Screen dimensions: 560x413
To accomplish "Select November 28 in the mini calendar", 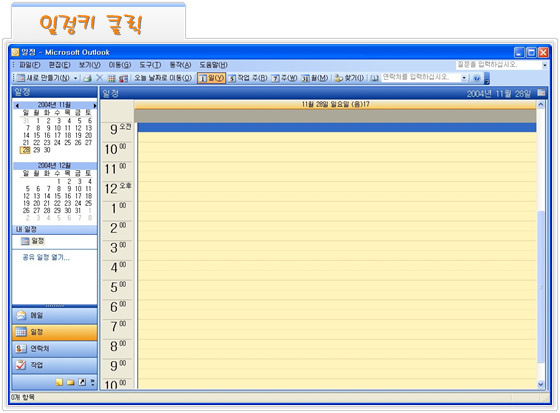I will click(26, 150).
